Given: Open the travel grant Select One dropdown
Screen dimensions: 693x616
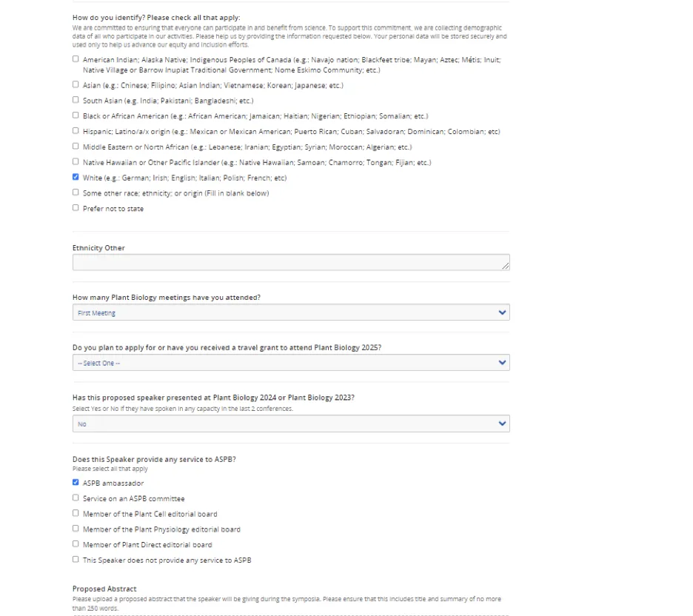Looking at the screenshot, I should 291,363.
